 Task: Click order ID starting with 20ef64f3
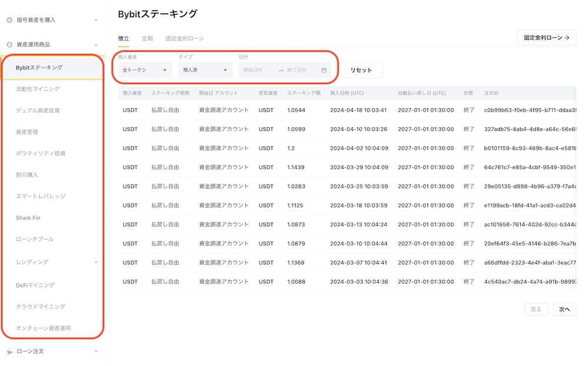pyautogui.click(x=530, y=244)
